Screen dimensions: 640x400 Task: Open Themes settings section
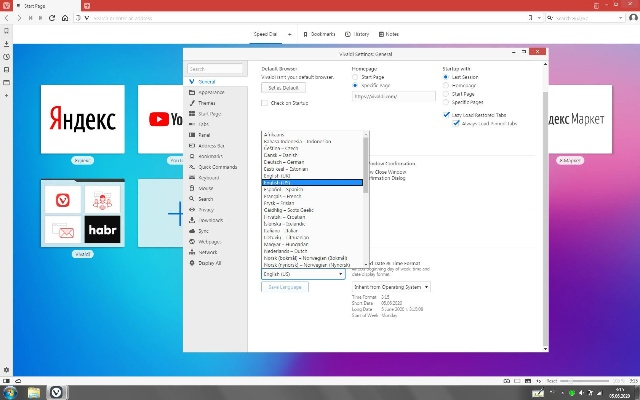pos(206,103)
